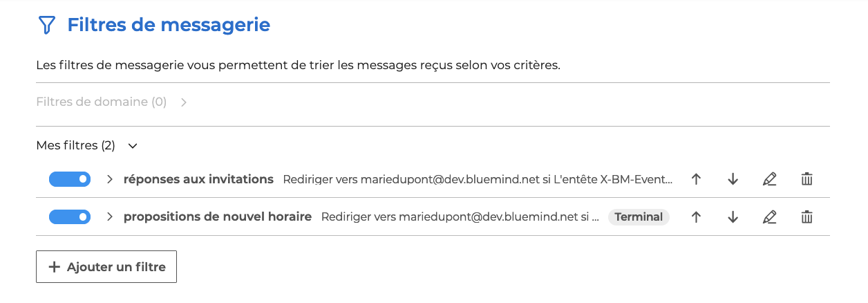
Task: Delete the 'réponses aux invitations' filter
Action: point(806,179)
